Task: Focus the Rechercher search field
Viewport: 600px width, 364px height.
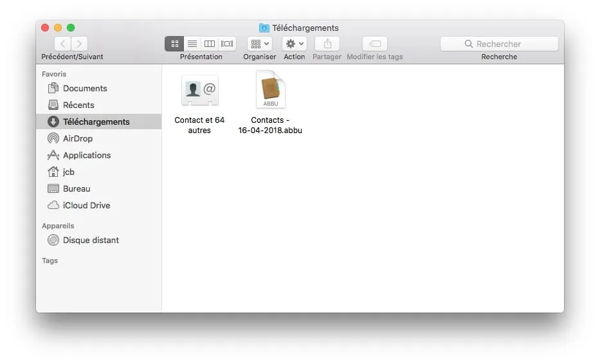Action: (499, 44)
